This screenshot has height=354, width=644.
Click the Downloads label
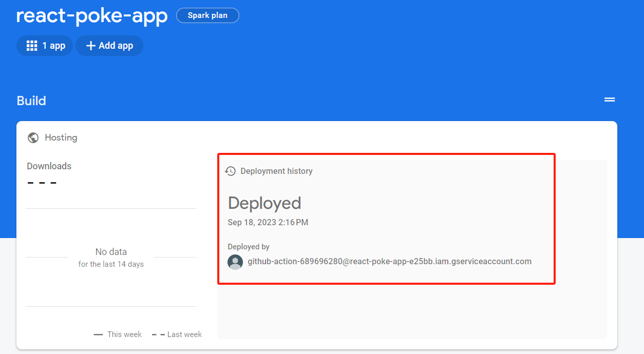coord(49,166)
